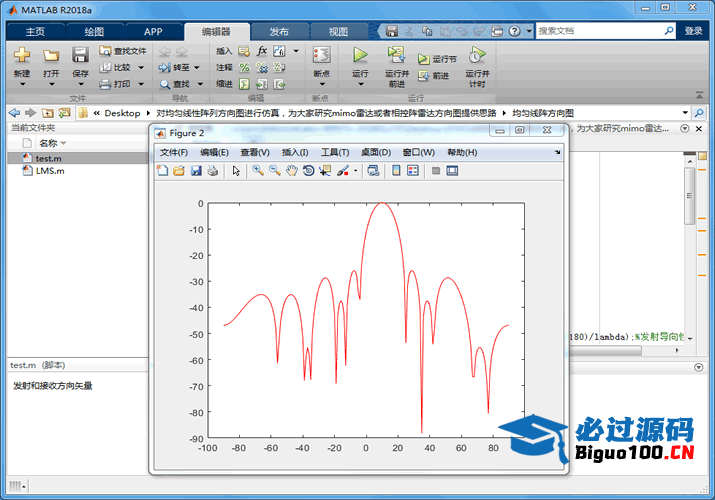Toggle the Brush data tool
Viewport: 715px width, 500px height.
342,171
